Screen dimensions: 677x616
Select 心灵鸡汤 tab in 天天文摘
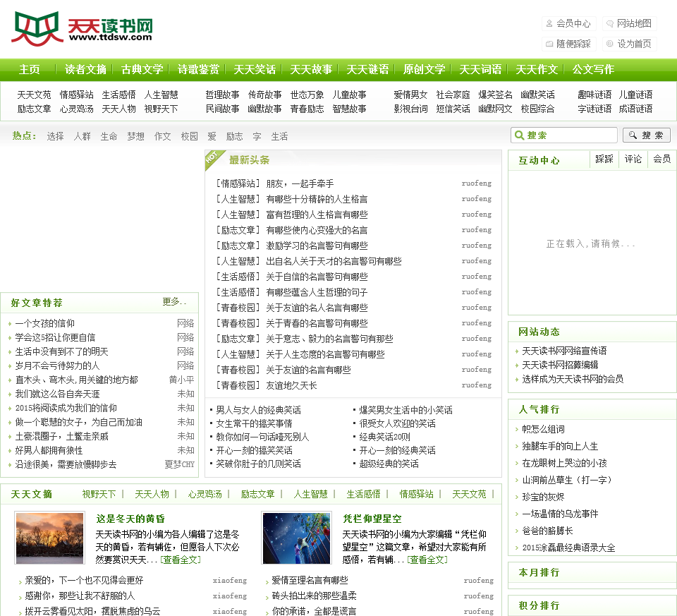point(205,494)
